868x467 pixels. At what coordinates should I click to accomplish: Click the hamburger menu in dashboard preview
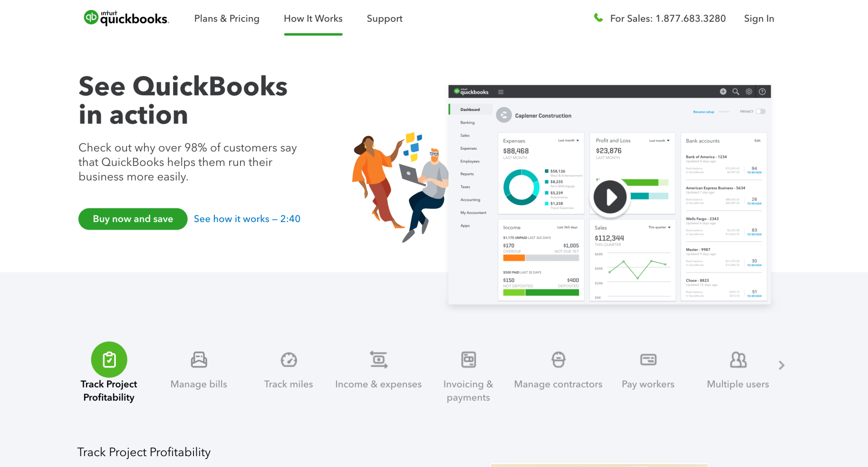tap(500, 92)
